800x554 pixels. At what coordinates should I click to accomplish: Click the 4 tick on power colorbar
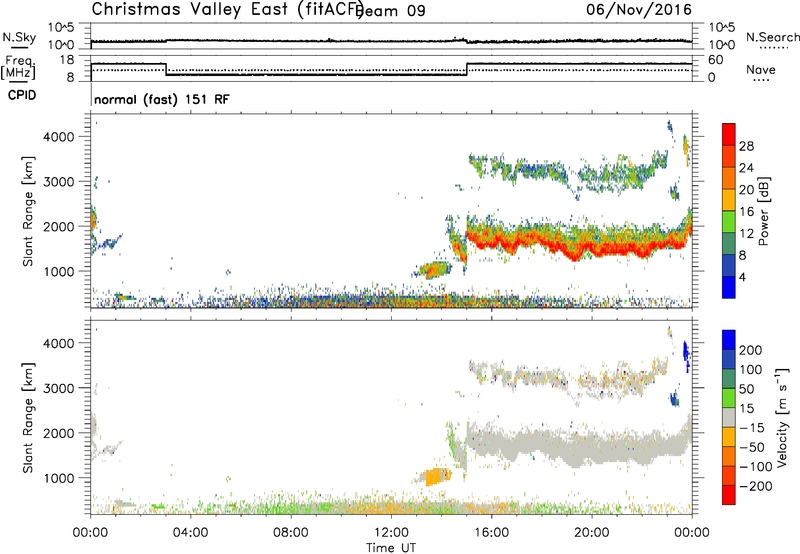tap(743, 277)
